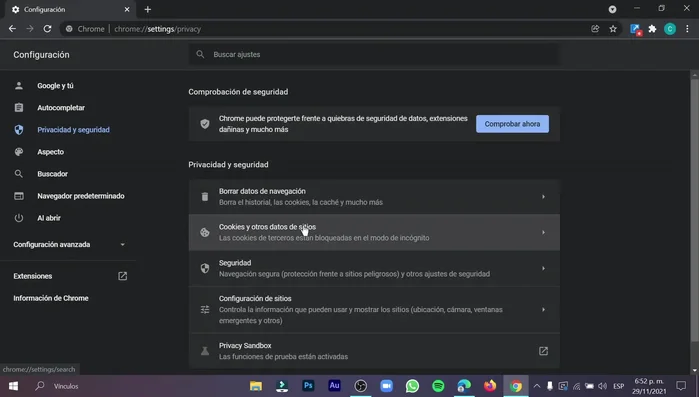Image resolution: width=699 pixels, height=397 pixels.
Task: Open Privacy Sandbox row
Action: (x=374, y=351)
